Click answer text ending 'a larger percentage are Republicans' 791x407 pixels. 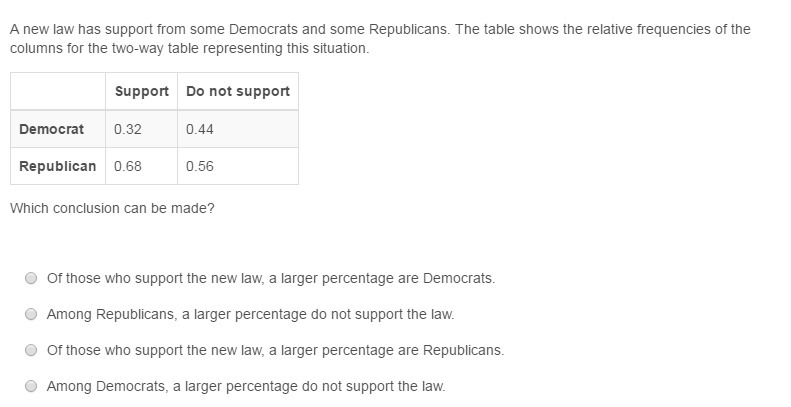pos(275,350)
